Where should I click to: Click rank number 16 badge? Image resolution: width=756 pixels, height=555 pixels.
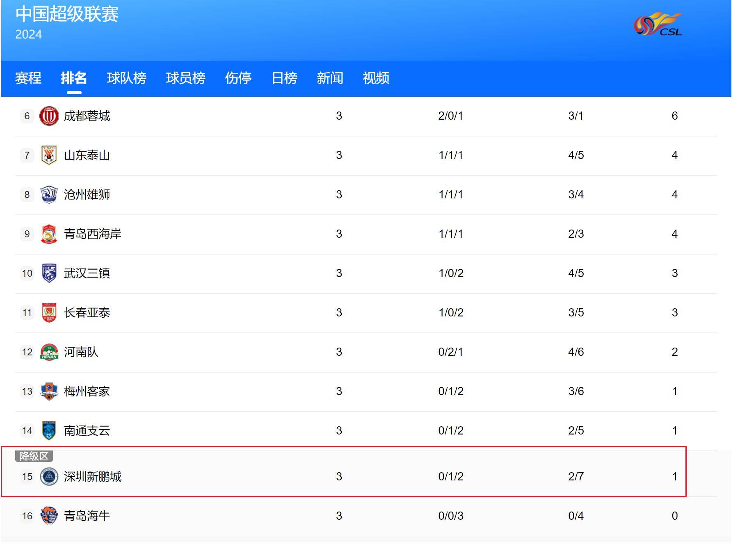point(27,516)
